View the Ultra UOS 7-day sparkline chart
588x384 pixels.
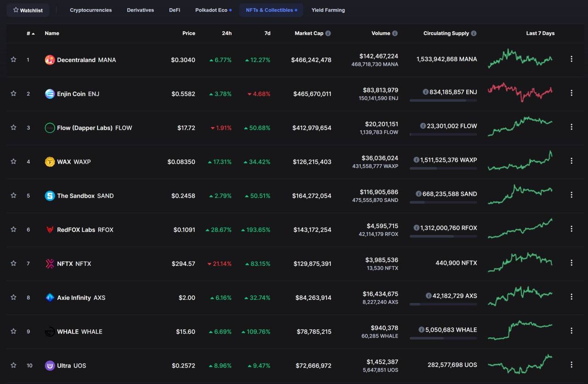pyautogui.click(x=520, y=364)
